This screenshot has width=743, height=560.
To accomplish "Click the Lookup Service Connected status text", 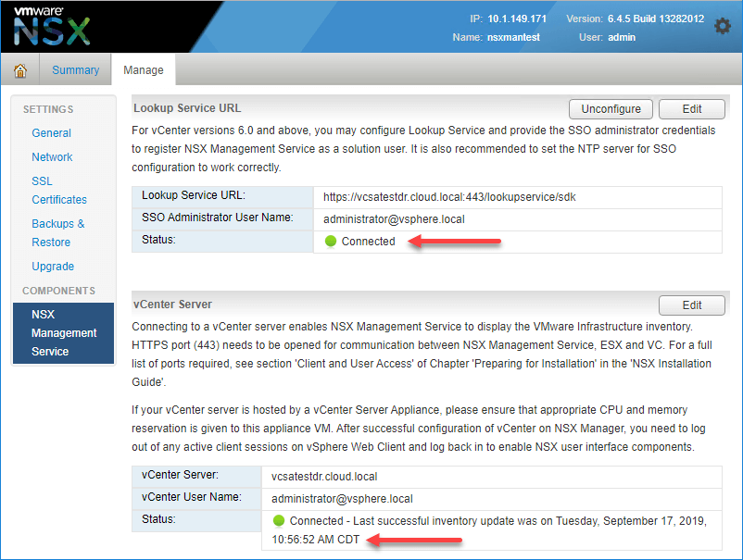I will tap(368, 242).
